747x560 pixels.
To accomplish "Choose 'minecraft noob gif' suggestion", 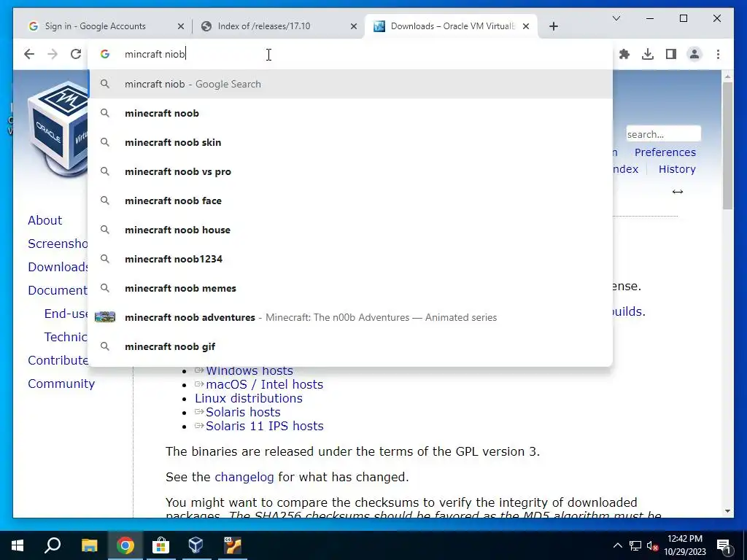I will pyautogui.click(x=350, y=346).
